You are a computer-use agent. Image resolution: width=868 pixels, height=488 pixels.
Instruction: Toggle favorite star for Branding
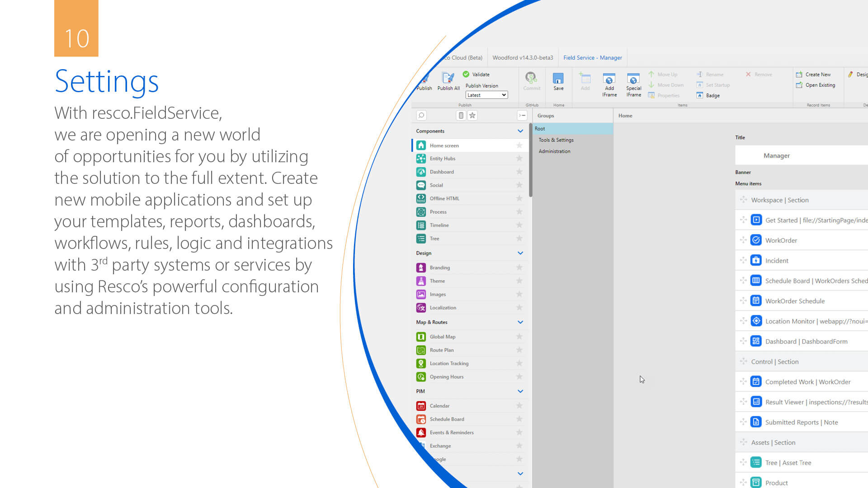pyautogui.click(x=519, y=267)
